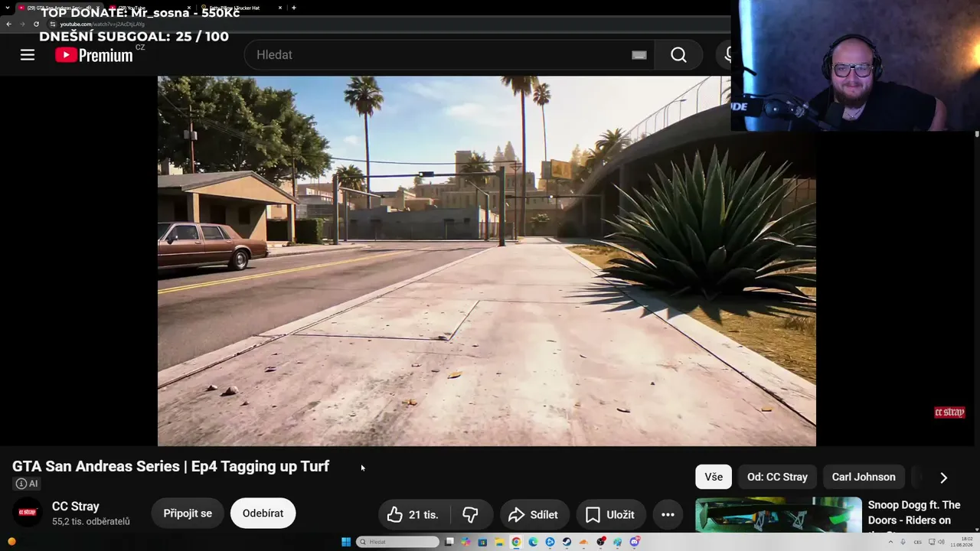Open the CC Stray channel name link
The width and height of the screenshot is (980, 551).
pos(76,507)
